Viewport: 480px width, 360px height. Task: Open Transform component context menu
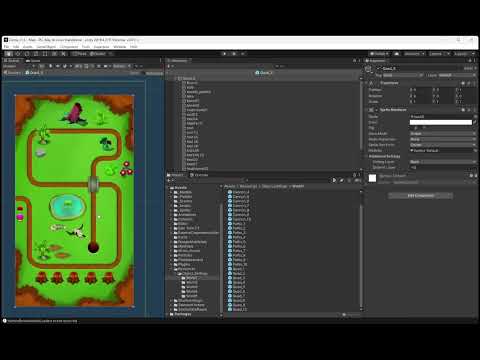(x=474, y=83)
